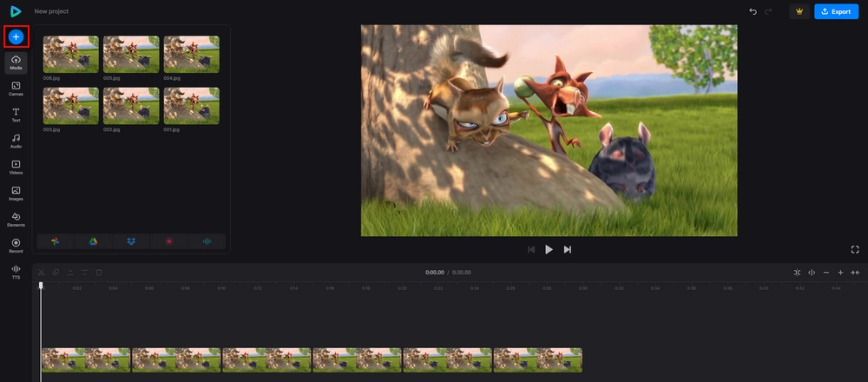Click the app logo in the top-left
Image resolution: width=868 pixels, height=382 pixels.
click(x=16, y=11)
